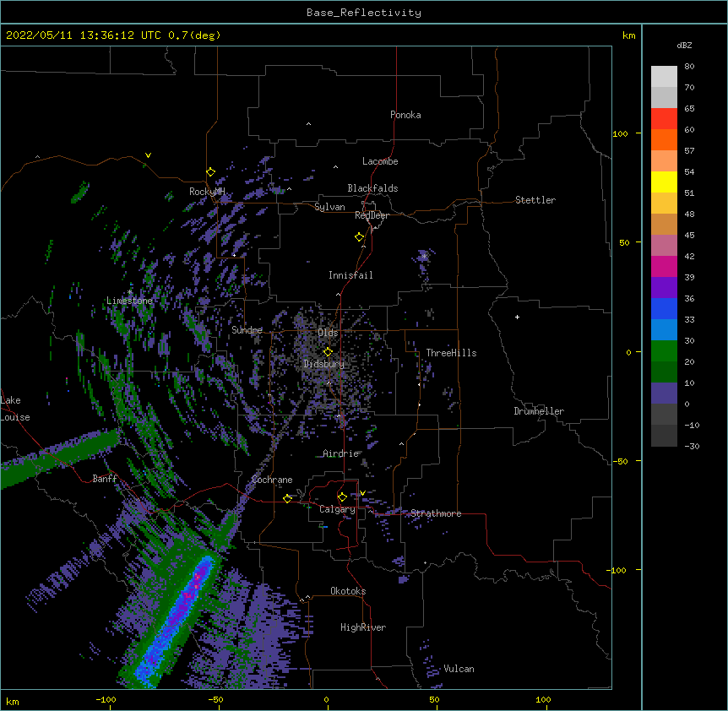Click the Sundre city label
The width and height of the screenshot is (728, 711).
[247, 330]
